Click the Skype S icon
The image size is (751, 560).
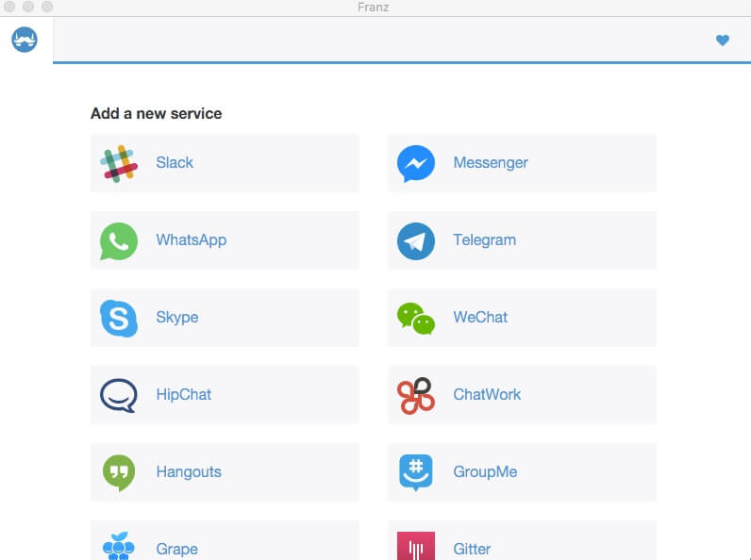click(119, 319)
